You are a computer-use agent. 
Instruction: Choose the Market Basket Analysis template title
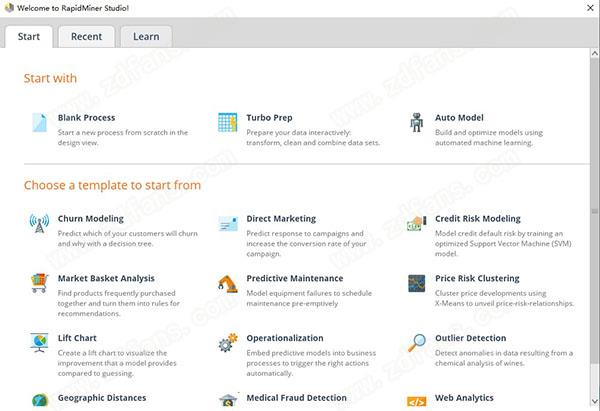coord(106,279)
